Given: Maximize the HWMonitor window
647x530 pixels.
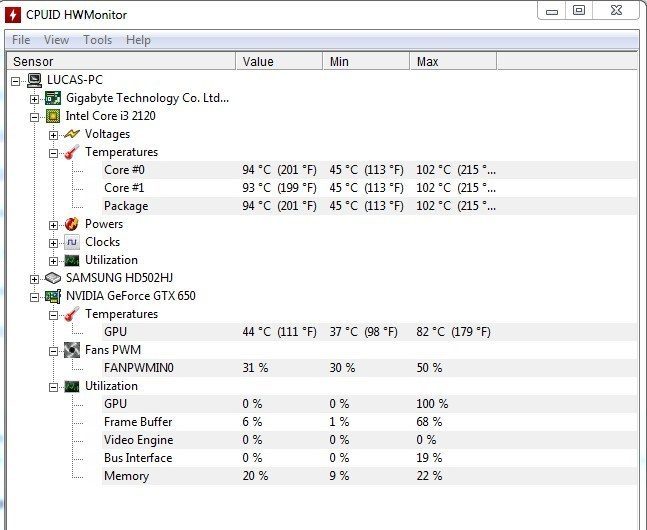Looking at the screenshot, I should coord(579,11).
